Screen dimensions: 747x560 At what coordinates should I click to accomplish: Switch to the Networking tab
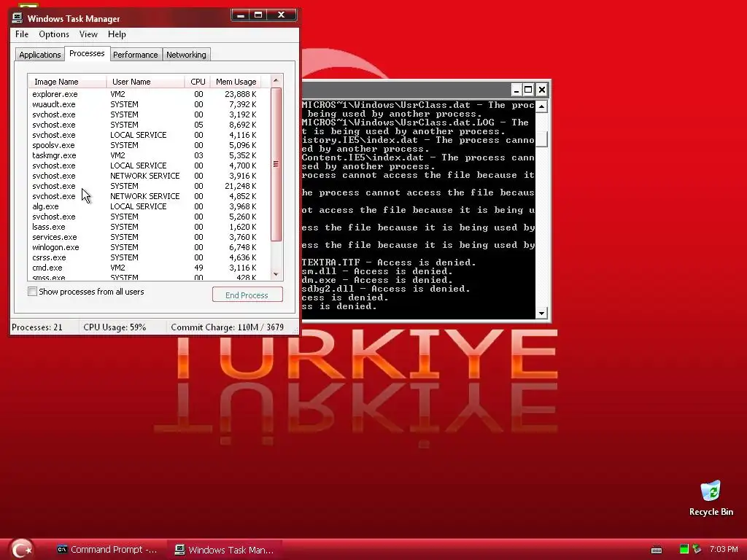click(186, 55)
